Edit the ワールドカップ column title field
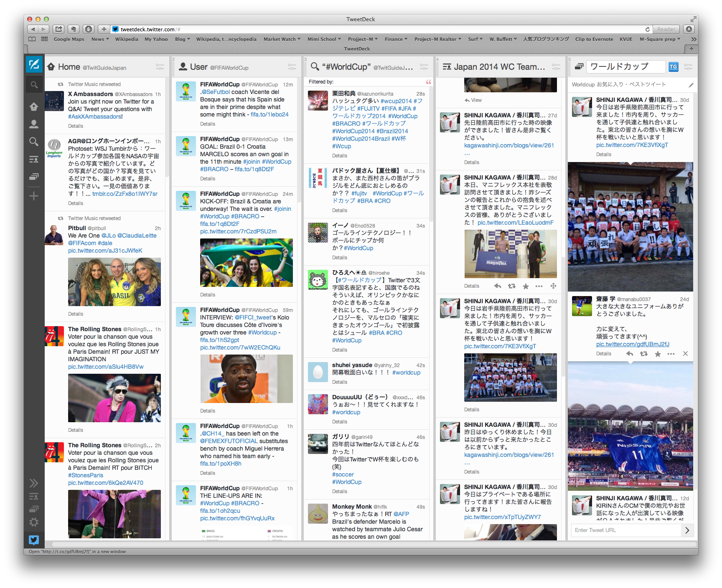Screen dimensions: 722x588 (x=625, y=67)
